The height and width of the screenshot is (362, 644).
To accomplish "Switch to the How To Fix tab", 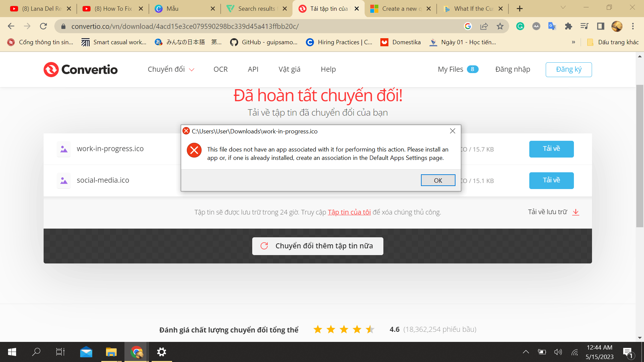I will click(x=113, y=9).
